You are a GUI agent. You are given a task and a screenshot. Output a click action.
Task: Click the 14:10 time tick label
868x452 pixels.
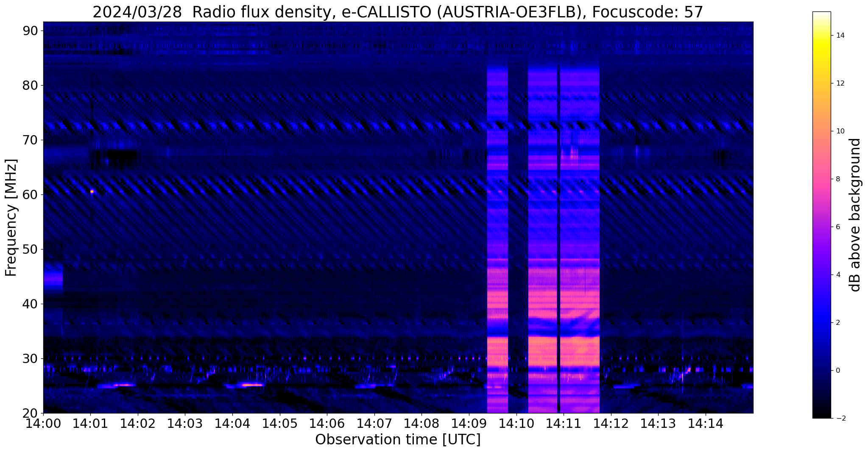click(516, 424)
